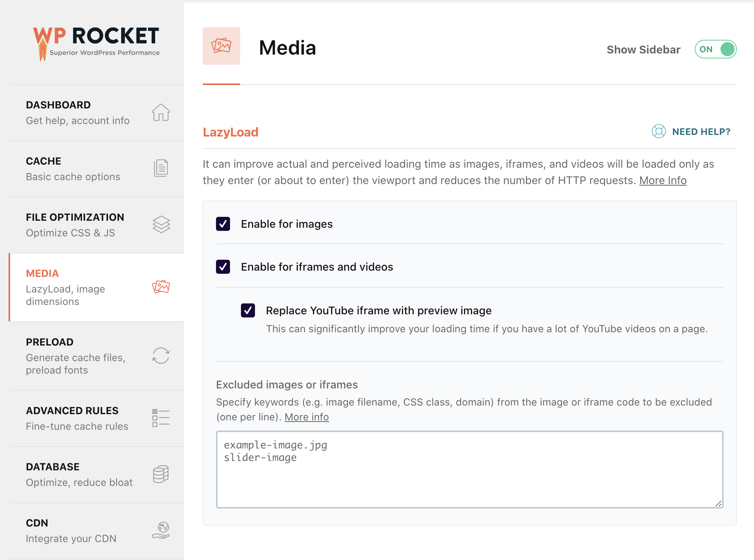Open the Database optimization section

97,475
